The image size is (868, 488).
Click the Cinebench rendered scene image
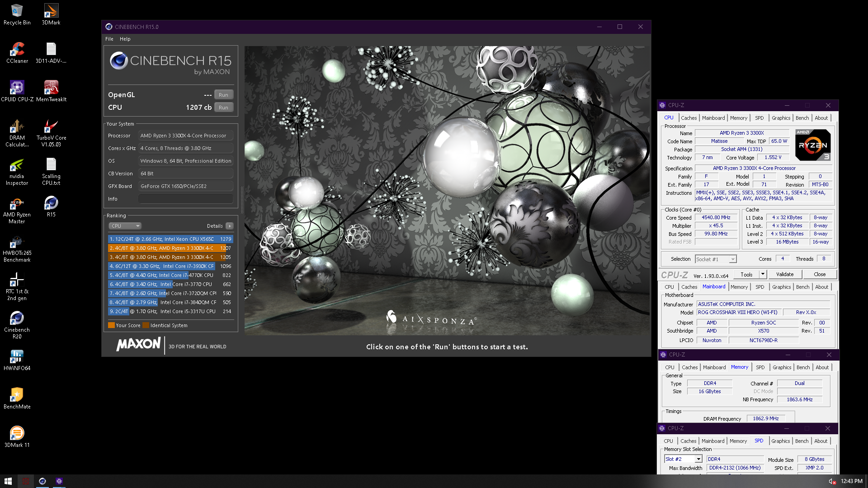447,190
